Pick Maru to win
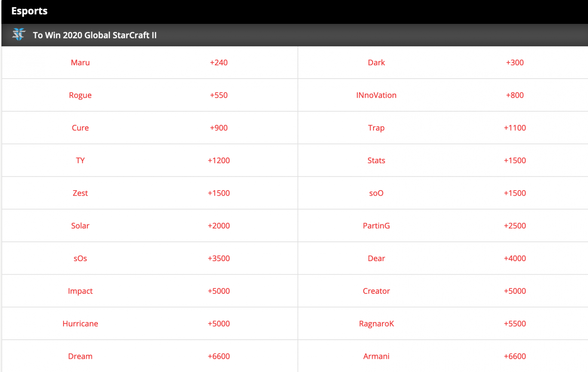Viewport: 588px width, 372px height. [x=80, y=62]
